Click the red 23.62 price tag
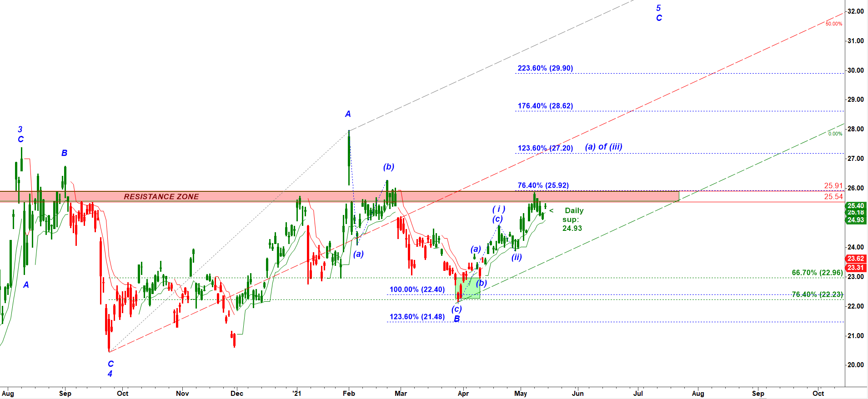 855,259
